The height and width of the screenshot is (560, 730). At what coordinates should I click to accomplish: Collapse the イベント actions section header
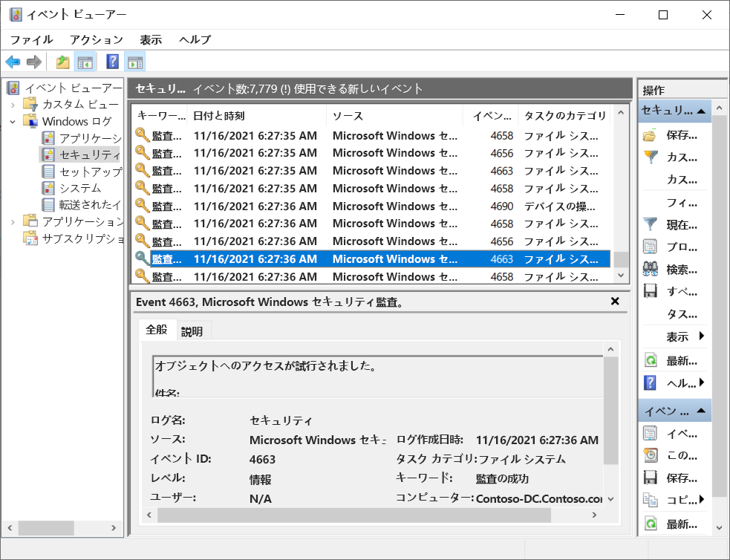click(674, 411)
